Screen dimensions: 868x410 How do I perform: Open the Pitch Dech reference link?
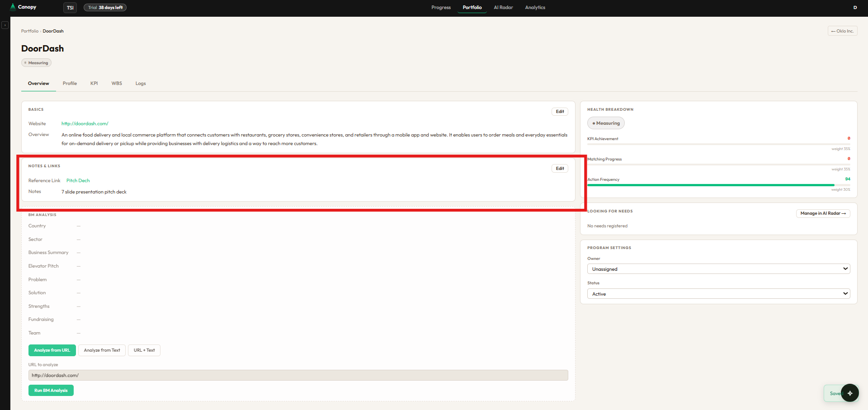pyautogui.click(x=78, y=181)
